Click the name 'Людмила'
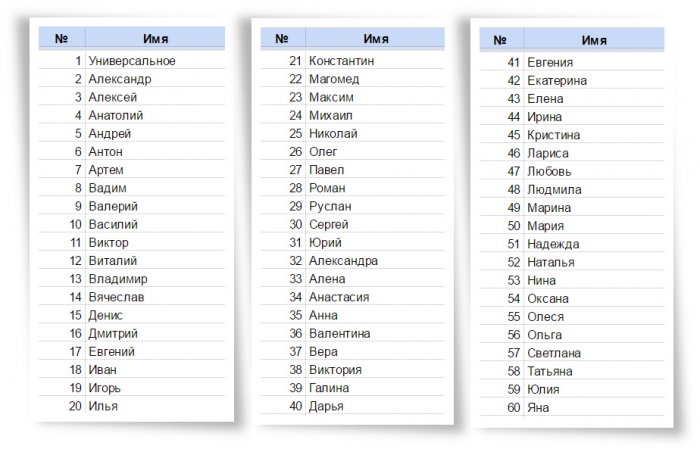 553,190
